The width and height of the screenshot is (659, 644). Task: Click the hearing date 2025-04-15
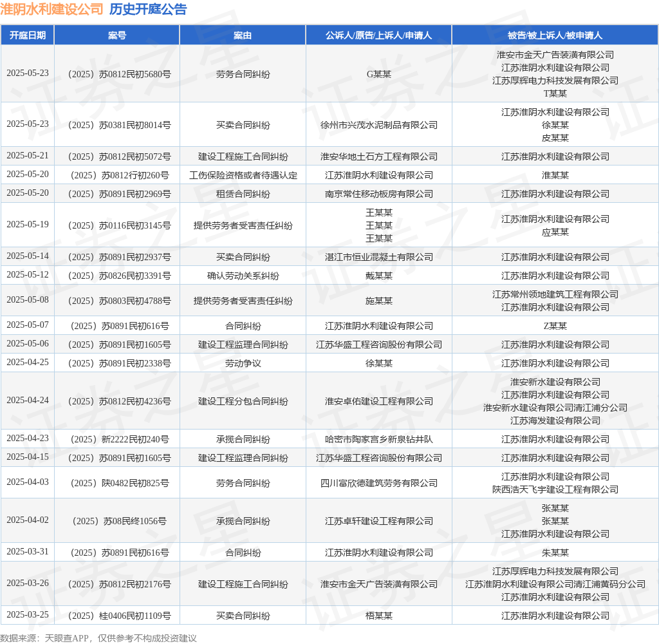pos(28,457)
